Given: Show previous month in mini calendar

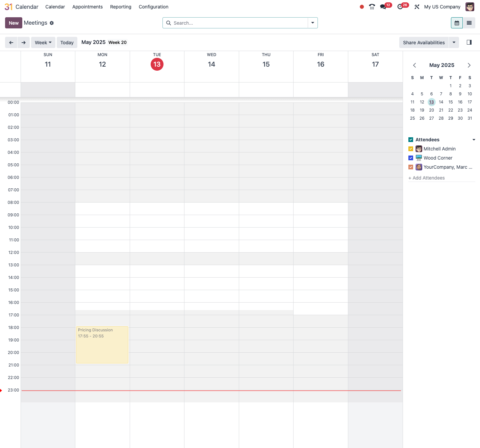Looking at the screenshot, I should pos(414,65).
